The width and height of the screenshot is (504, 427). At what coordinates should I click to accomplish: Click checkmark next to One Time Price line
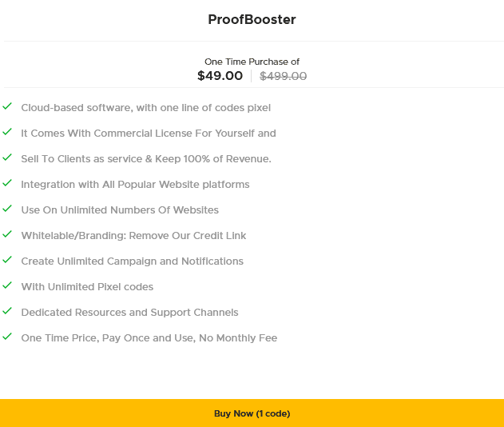pyautogui.click(x=7, y=337)
